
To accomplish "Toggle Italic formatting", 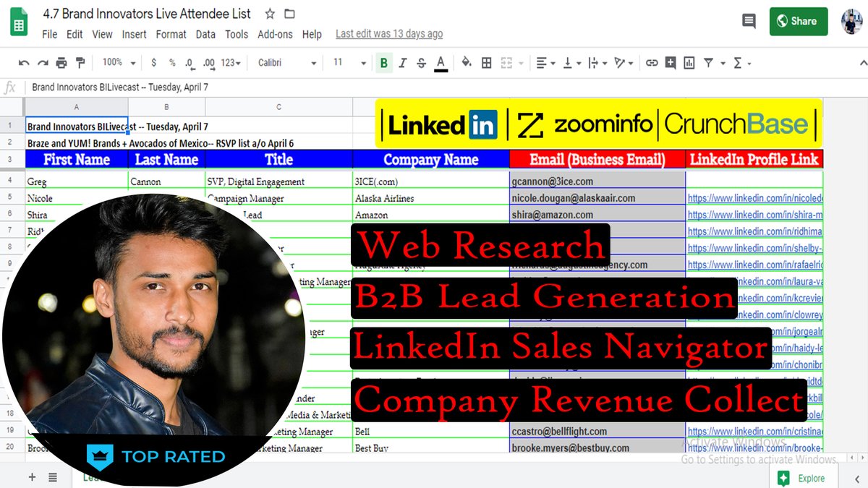I will [403, 63].
